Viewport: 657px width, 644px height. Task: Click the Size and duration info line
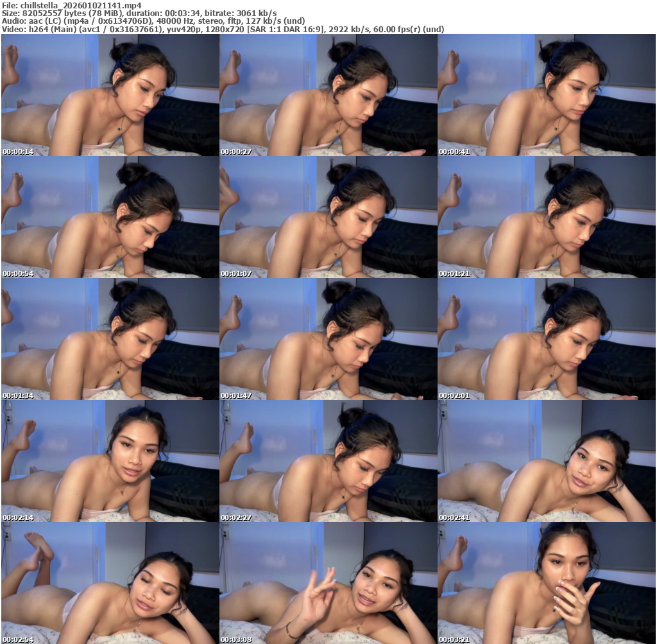(x=139, y=13)
